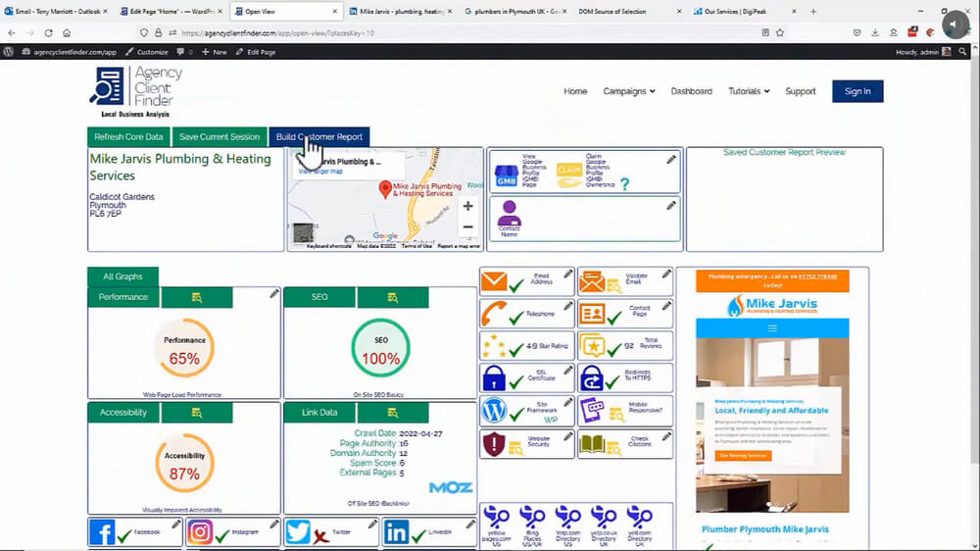Screen dimensions: 980x551
Task: Click the Contact Name person icon
Action: tap(510, 214)
